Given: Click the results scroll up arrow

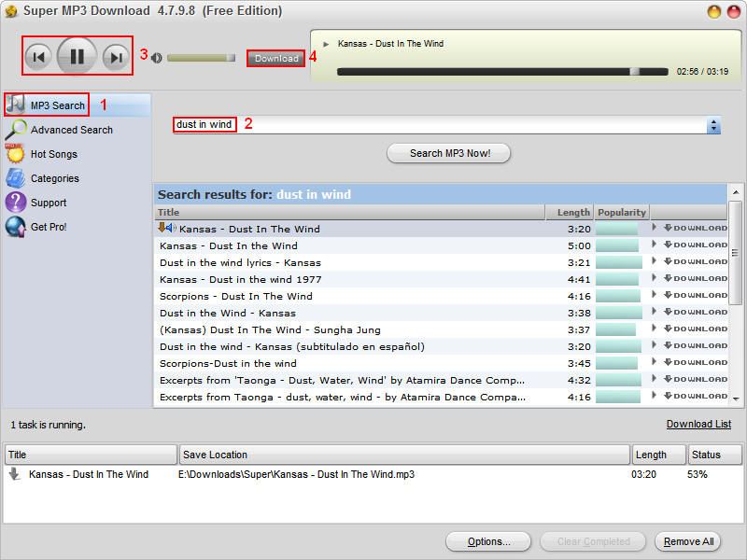Looking at the screenshot, I should coord(736,192).
